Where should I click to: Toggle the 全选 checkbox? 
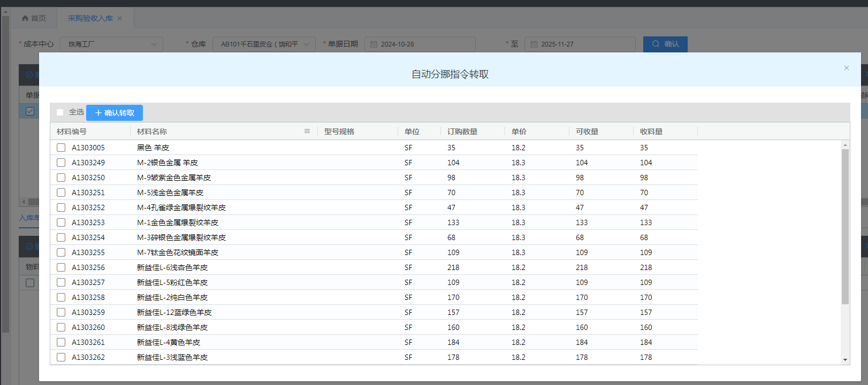(x=60, y=112)
